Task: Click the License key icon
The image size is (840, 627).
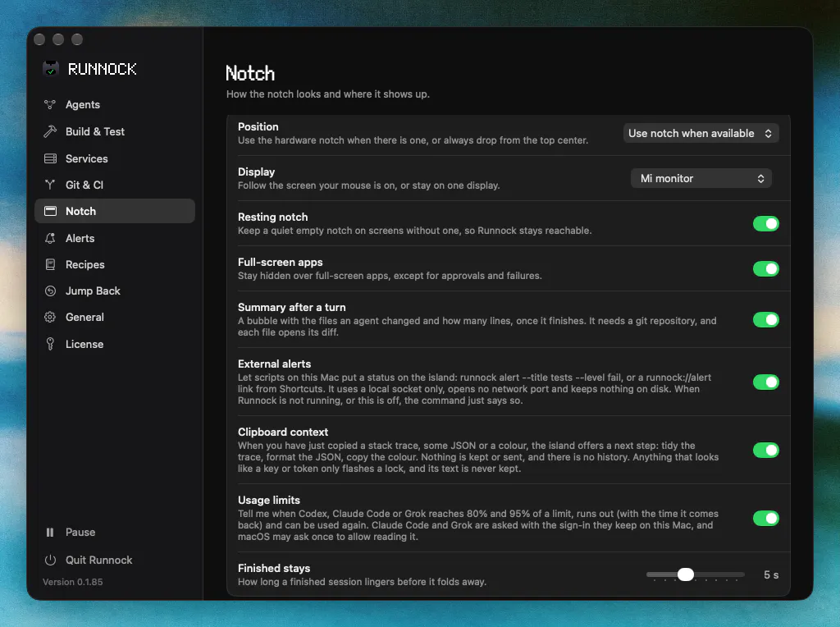Action: [50, 344]
